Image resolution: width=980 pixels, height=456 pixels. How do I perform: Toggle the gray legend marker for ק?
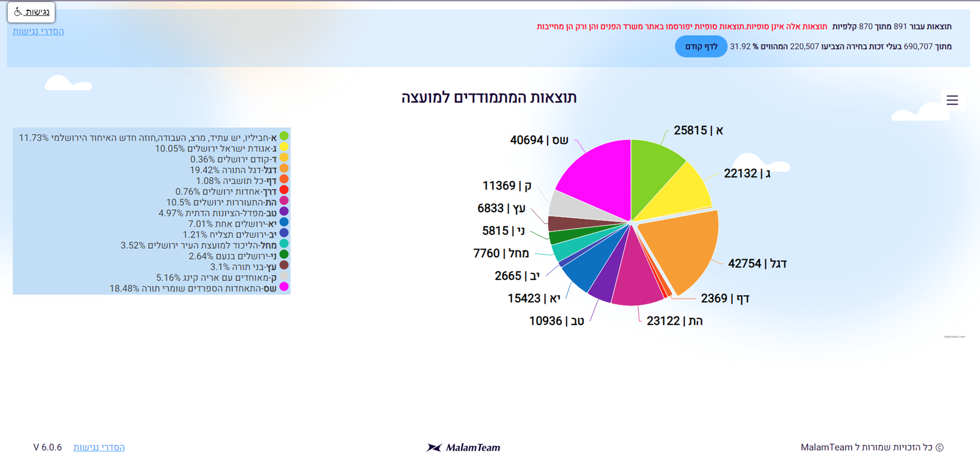(284, 276)
